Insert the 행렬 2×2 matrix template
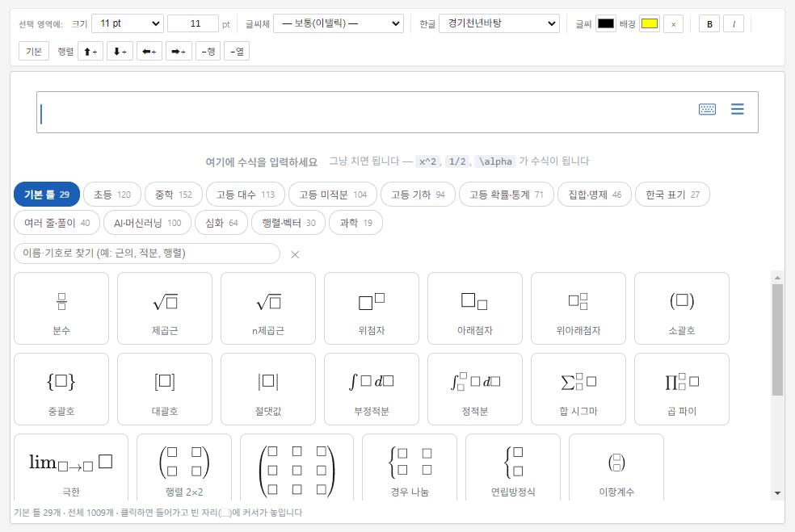Screen dimensions: 795x532 pos(184,467)
